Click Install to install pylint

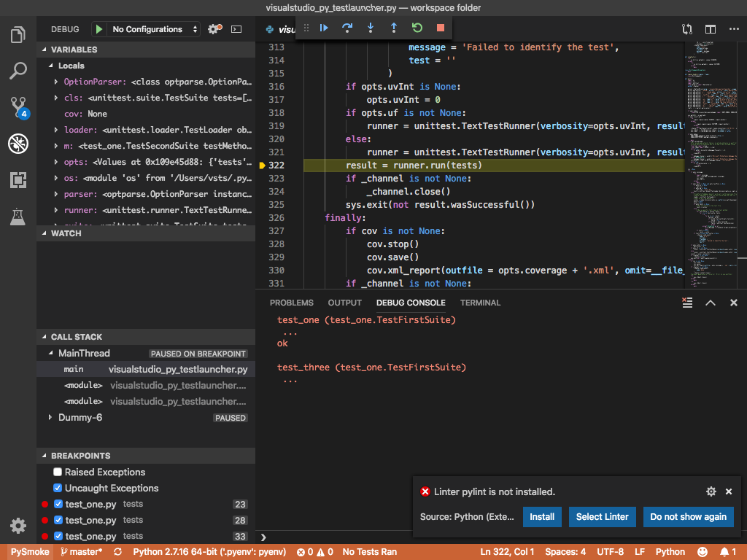coord(542,516)
